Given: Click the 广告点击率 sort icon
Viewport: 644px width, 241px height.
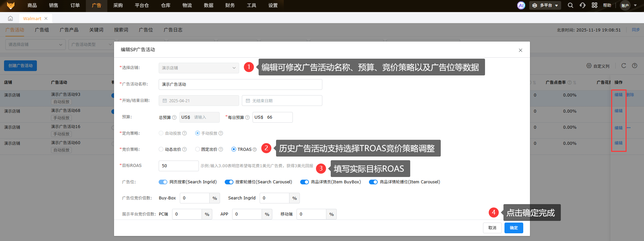Looking at the screenshot, I should tap(575, 82).
